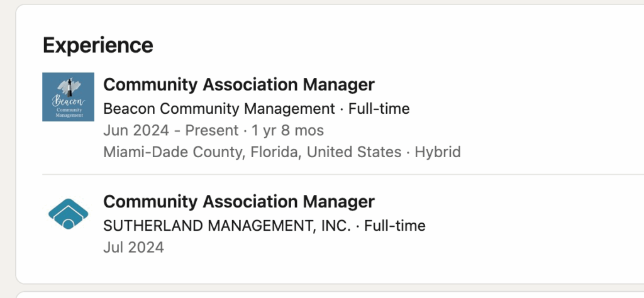Click the Beacon Community Management logo

coord(68,97)
